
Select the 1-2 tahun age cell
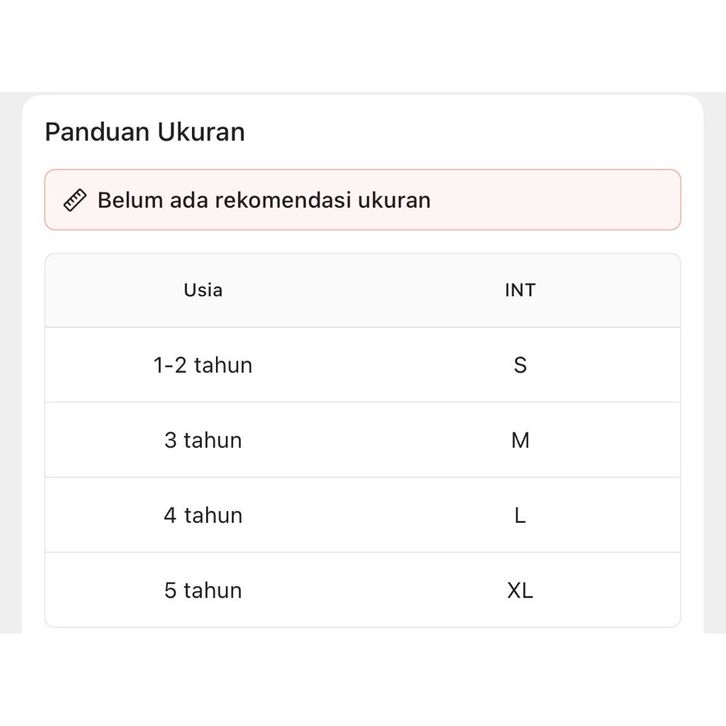[203, 365]
